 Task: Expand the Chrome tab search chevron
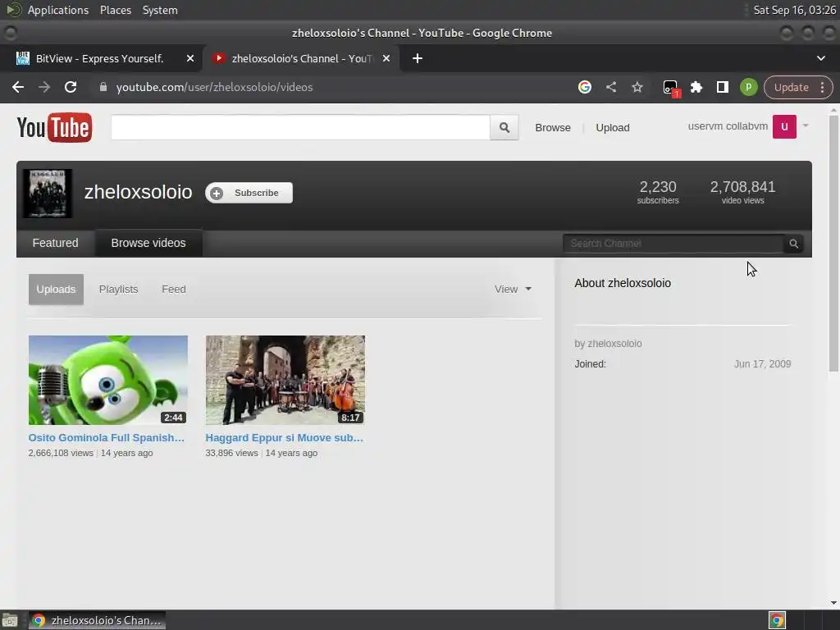[820, 58]
